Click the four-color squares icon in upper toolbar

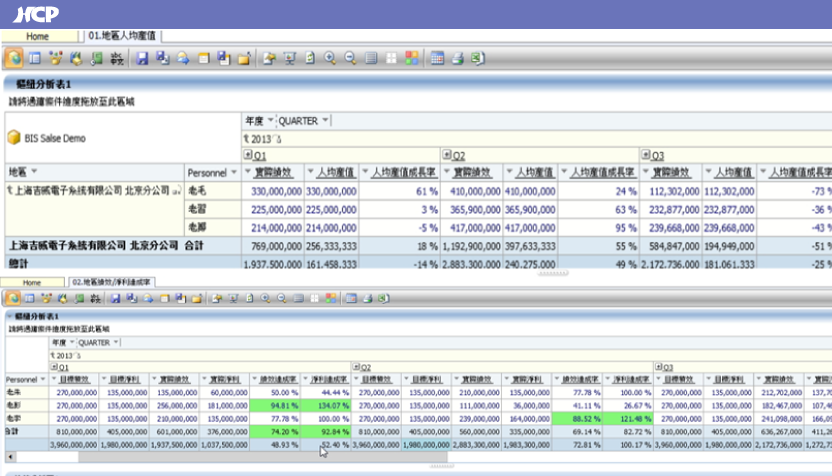[x=412, y=58]
